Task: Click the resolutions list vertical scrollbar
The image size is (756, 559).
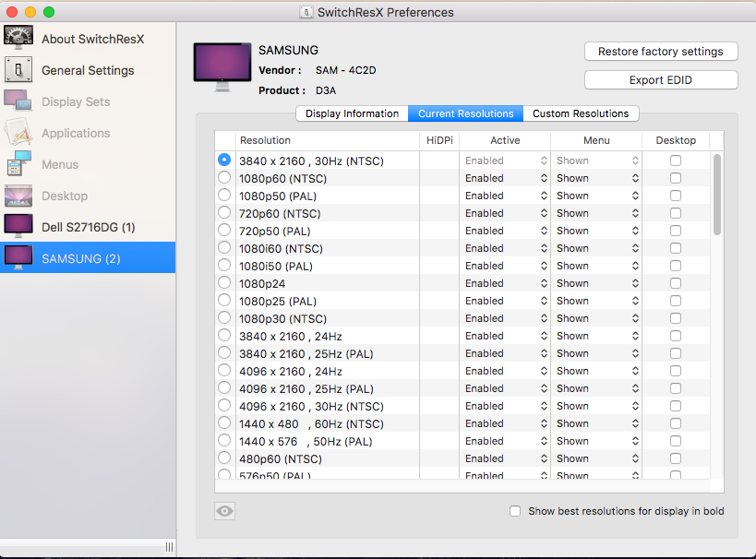Action: (717, 195)
